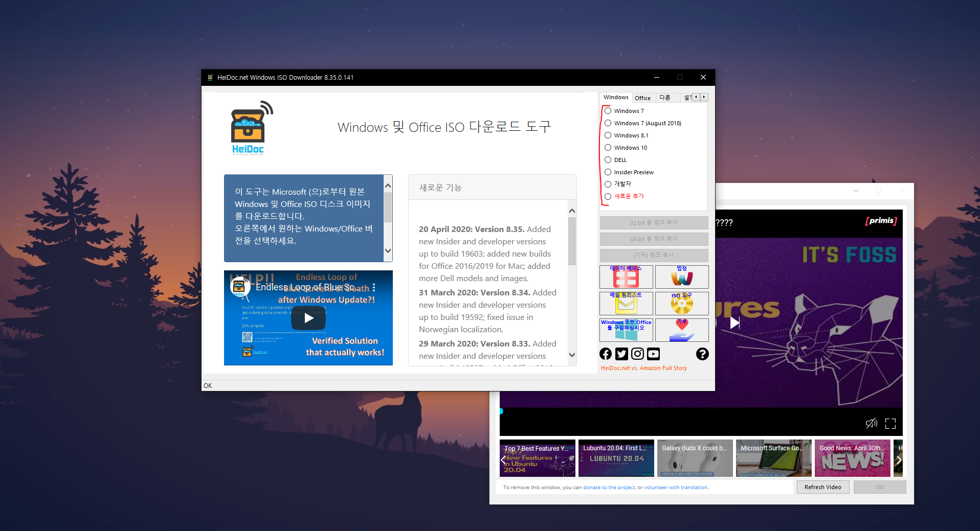This screenshot has width=980, height=531.
Task: Play the It's FOSS video in ad window
Action: tap(734, 322)
